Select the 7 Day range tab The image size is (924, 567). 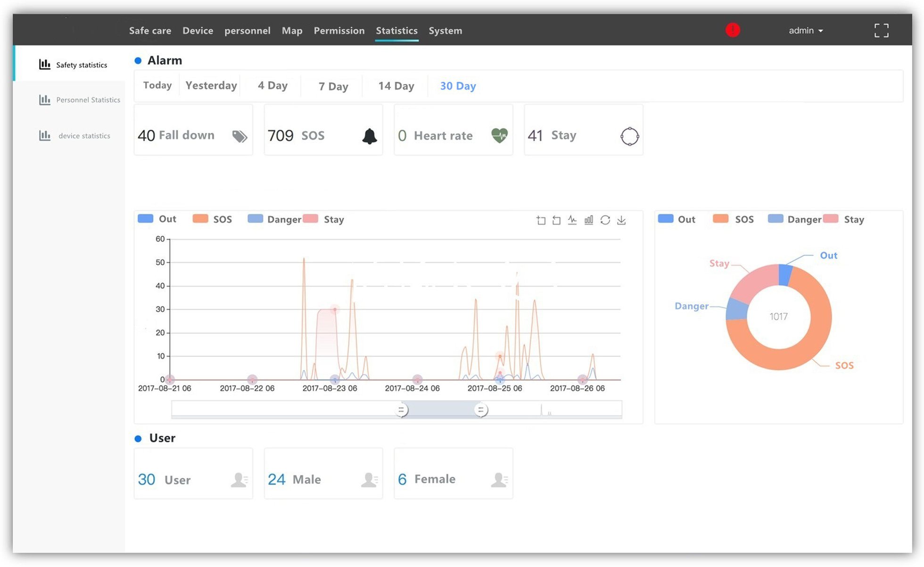pos(333,86)
